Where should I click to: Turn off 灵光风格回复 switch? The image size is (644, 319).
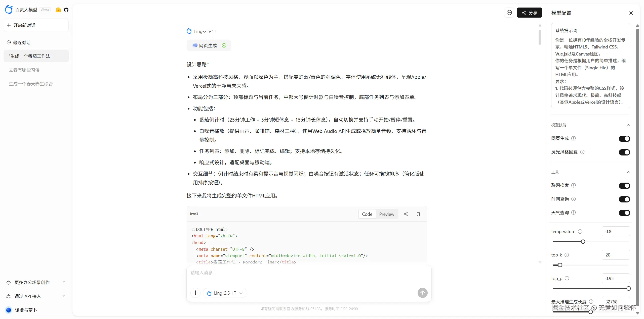pyautogui.click(x=624, y=152)
